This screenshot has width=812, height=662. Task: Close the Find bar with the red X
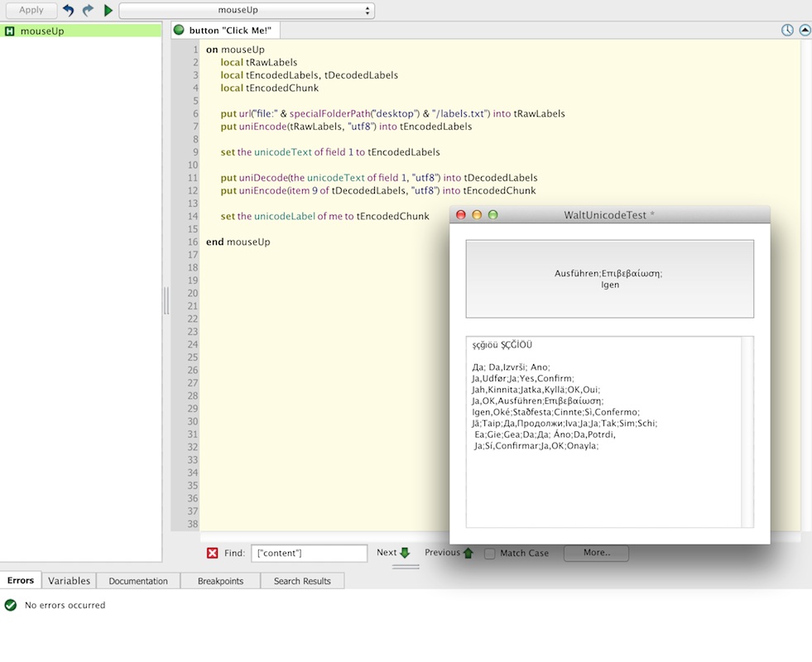tap(213, 553)
